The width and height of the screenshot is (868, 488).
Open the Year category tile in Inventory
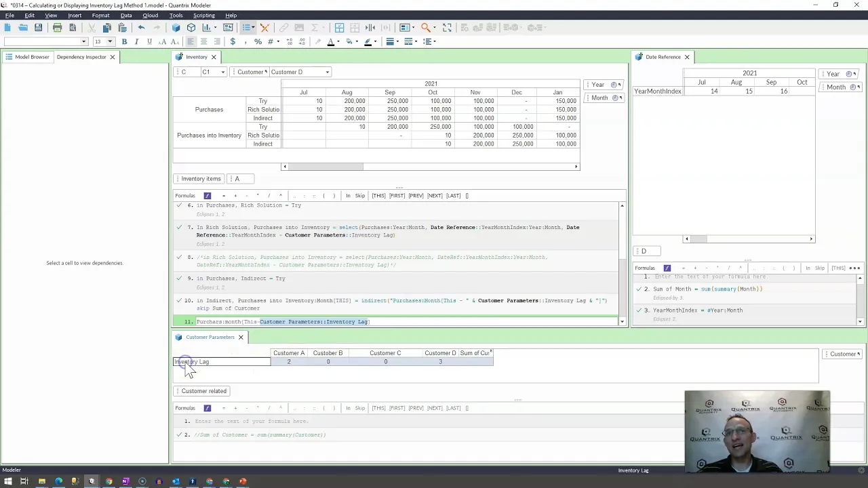point(603,85)
